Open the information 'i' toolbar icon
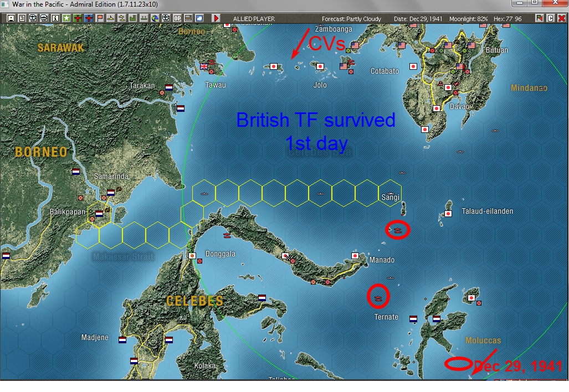Viewport: 569px width, 392px height. point(55,18)
